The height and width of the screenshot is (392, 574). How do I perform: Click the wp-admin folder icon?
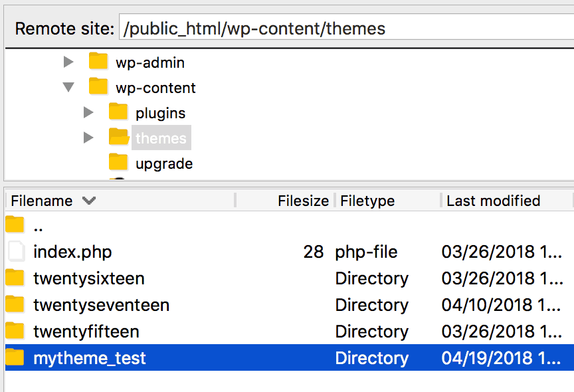click(x=98, y=61)
